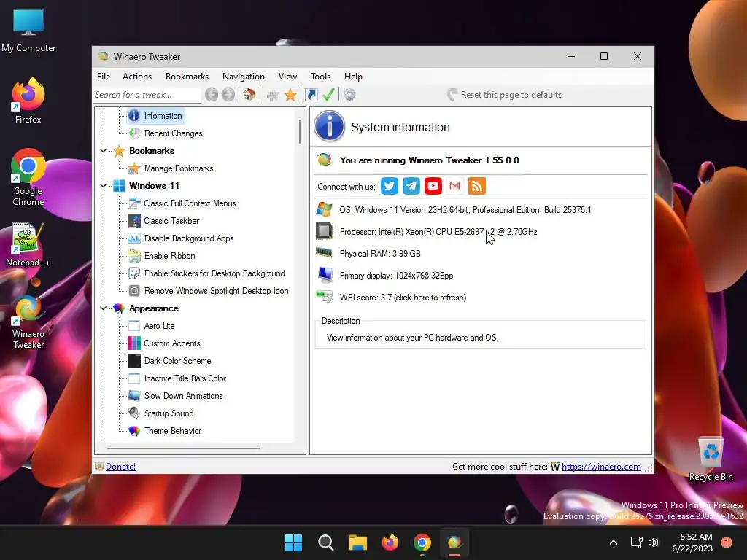Image resolution: width=747 pixels, height=560 pixels.
Task: Click the Gmail envelope icon
Action: (455, 186)
